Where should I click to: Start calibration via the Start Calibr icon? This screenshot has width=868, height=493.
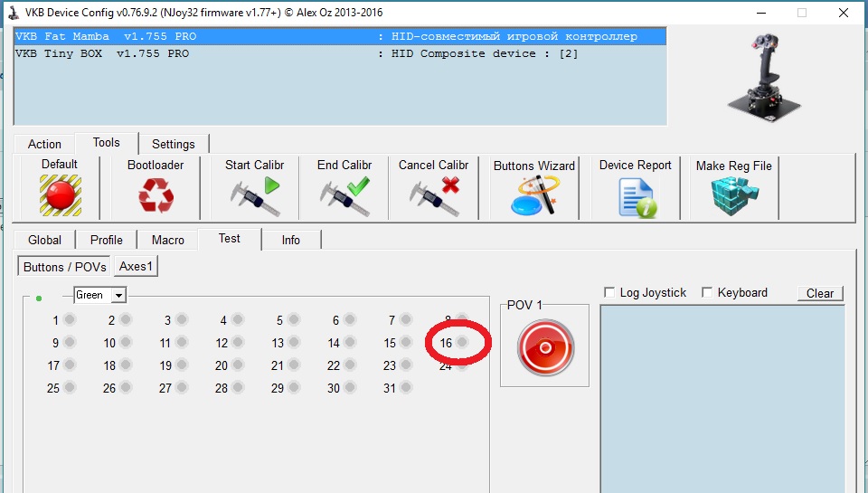click(254, 194)
